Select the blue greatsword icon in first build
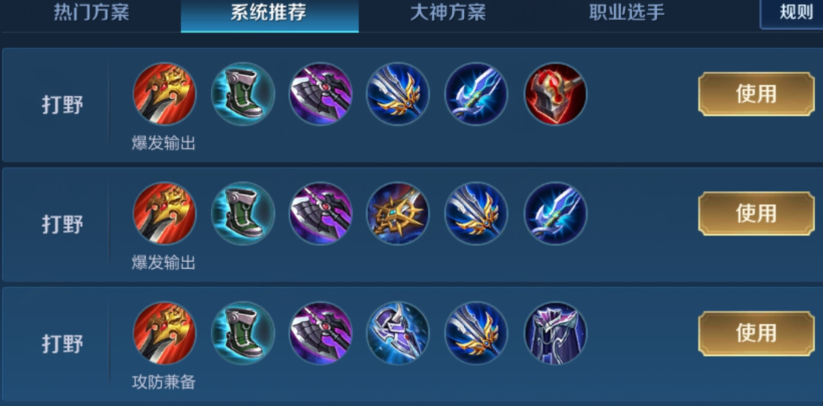 [477, 94]
